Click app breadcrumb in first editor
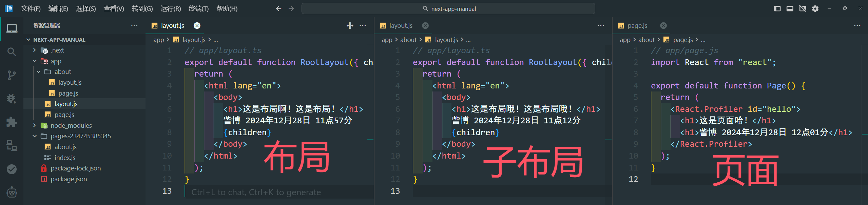Screen dimensions: 868x205 pos(158,40)
